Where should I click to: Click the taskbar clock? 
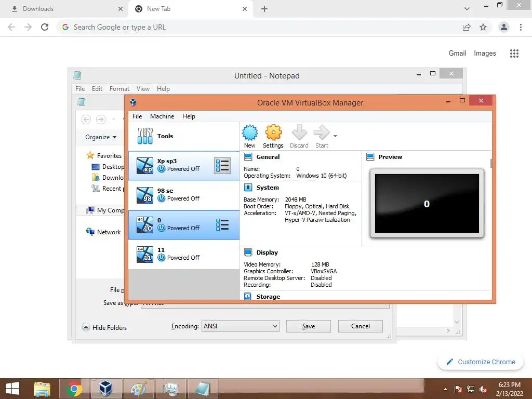[509, 389]
